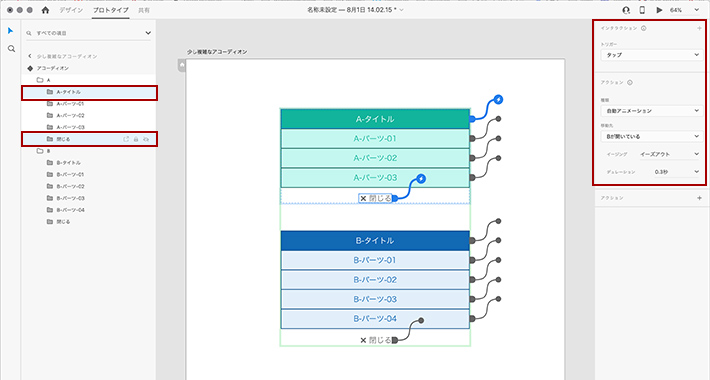This screenshot has width=710, height=380.
Task: Hide the selected 閉じる layer with the eye icon
Action: (x=146, y=139)
